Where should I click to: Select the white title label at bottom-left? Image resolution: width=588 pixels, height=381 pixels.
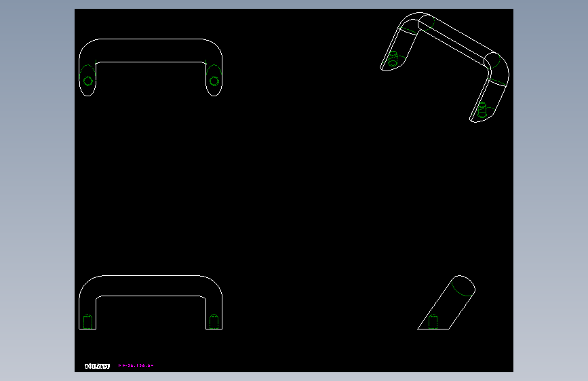[97, 366]
